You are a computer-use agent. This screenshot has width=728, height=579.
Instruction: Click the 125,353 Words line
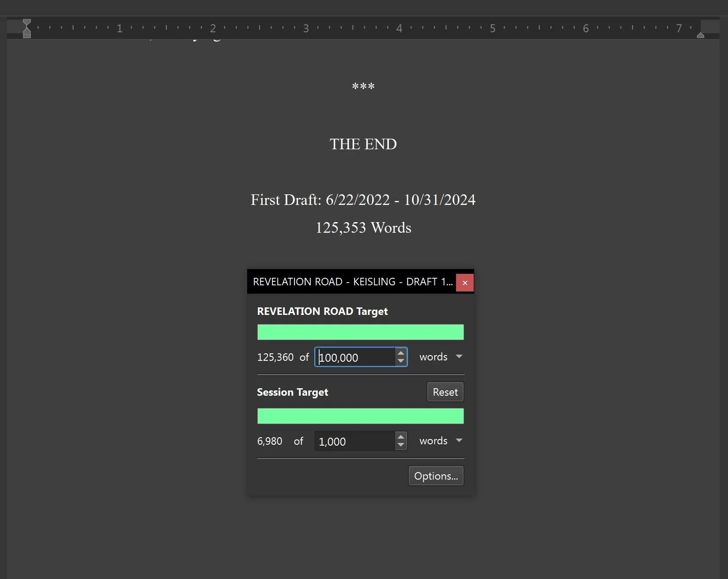pos(363,228)
